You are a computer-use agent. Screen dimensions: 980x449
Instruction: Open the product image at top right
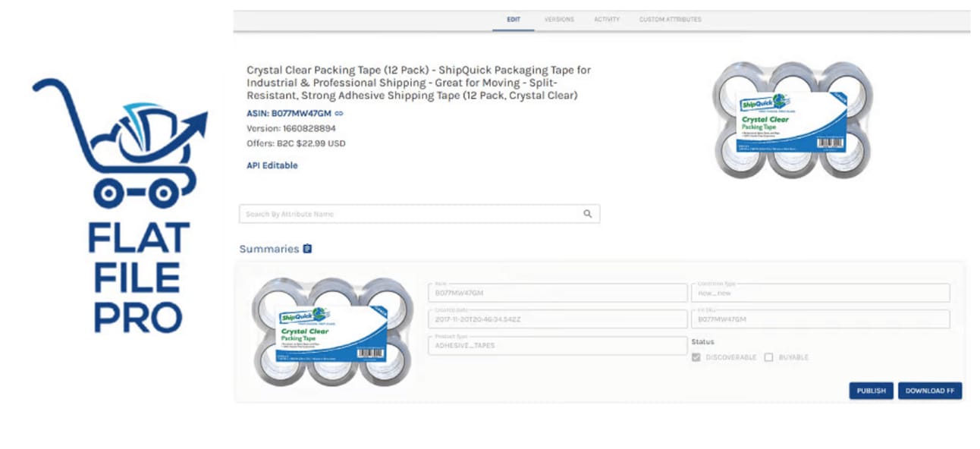click(792, 120)
